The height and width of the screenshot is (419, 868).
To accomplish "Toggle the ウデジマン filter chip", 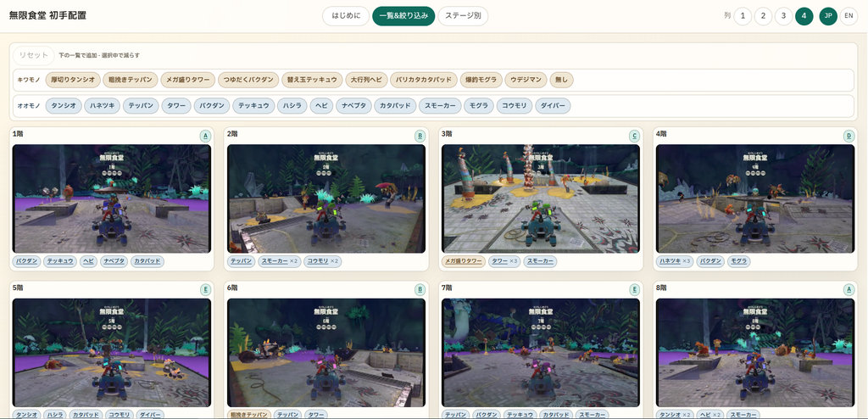I will pyautogui.click(x=526, y=80).
